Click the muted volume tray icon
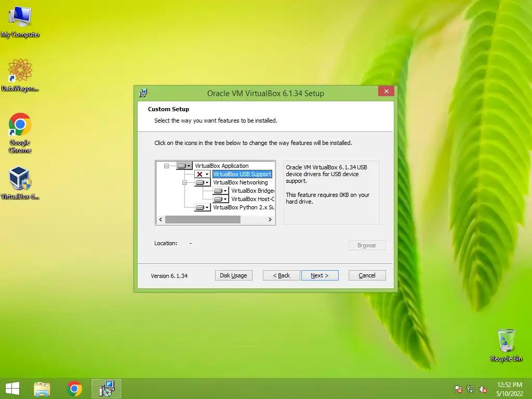The height and width of the screenshot is (399, 532). click(x=483, y=389)
